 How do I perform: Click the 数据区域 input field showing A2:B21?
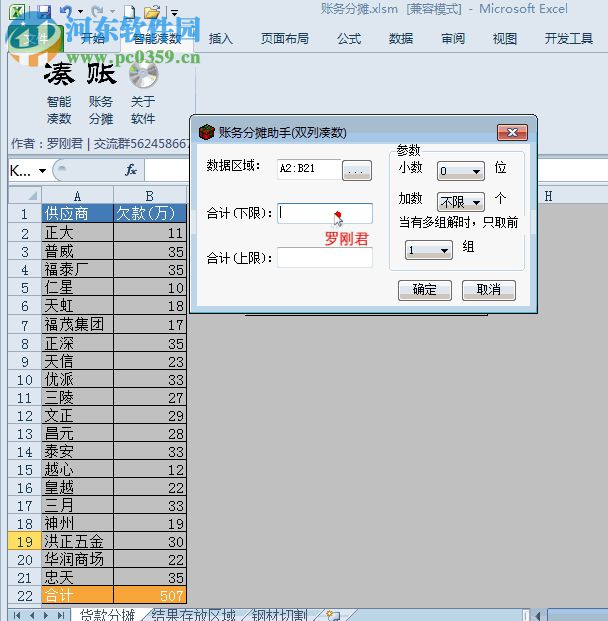[x=309, y=169]
